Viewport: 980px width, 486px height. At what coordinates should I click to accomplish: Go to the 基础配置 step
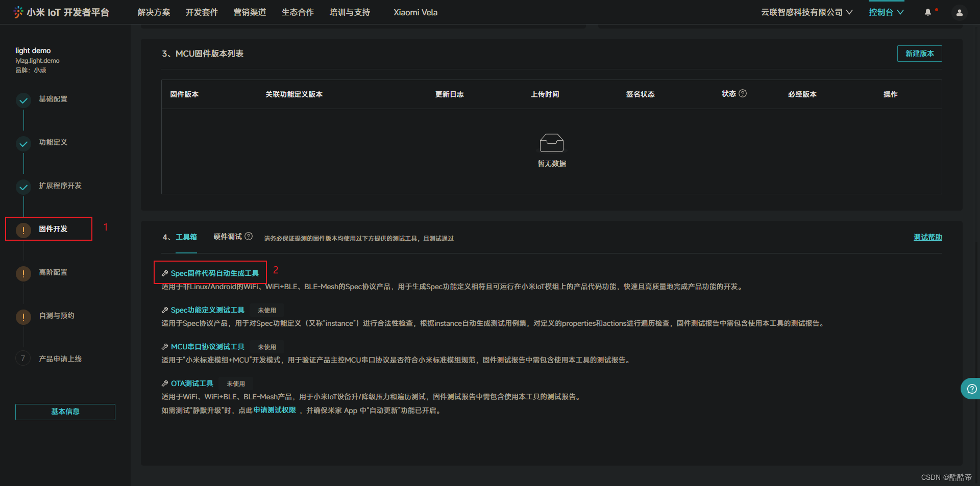53,99
